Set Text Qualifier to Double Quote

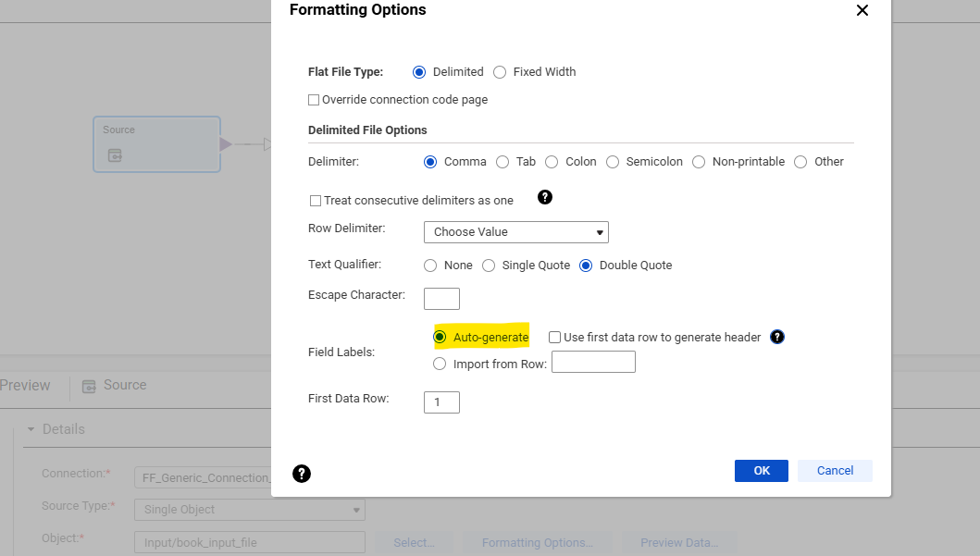[x=586, y=266]
